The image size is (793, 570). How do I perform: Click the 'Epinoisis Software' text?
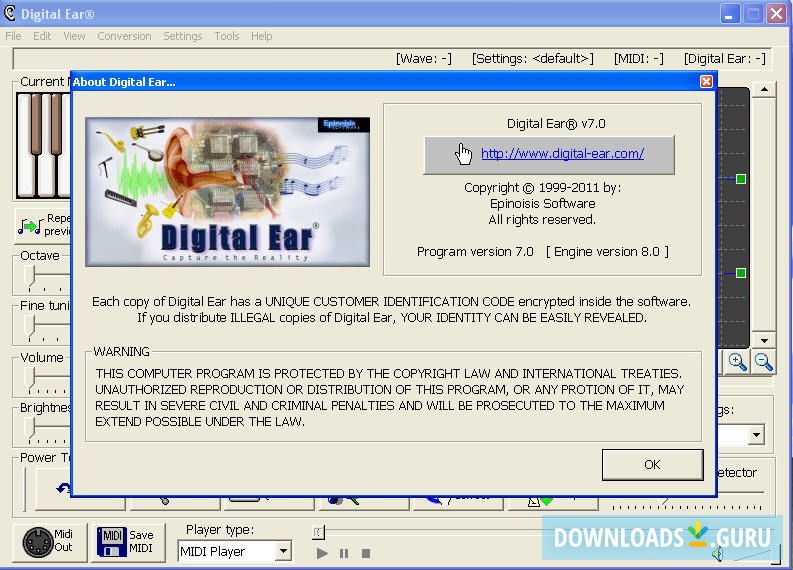click(x=543, y=203)
